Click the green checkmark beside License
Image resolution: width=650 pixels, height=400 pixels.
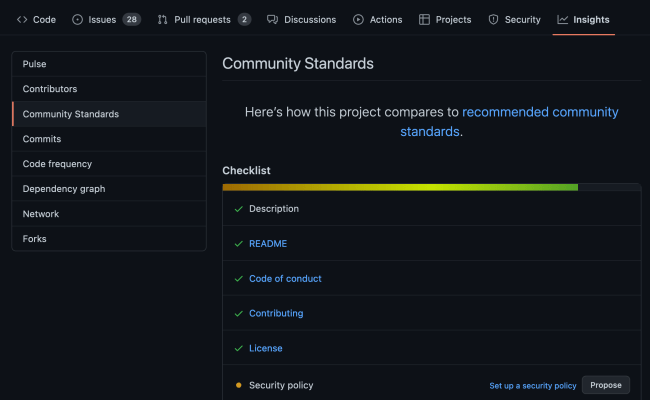[238, 348]
